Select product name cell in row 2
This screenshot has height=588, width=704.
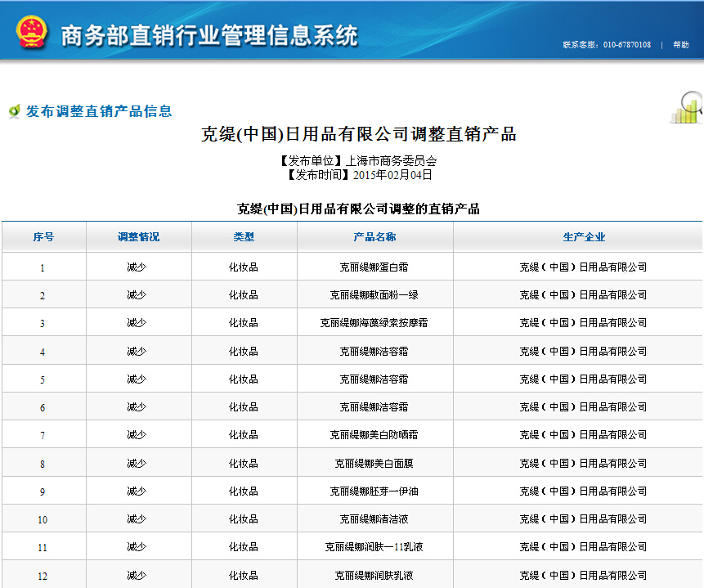pyautogui.click(x=374, y=295)
